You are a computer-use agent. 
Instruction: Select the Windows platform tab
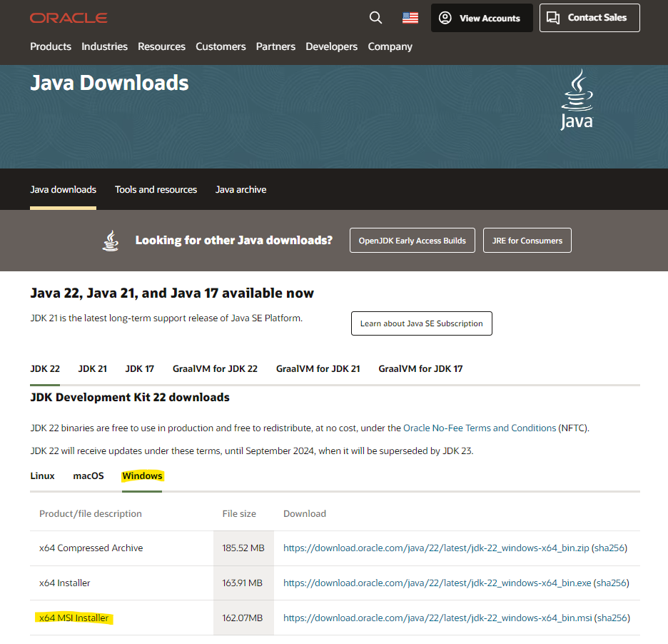tap(142, 476)
